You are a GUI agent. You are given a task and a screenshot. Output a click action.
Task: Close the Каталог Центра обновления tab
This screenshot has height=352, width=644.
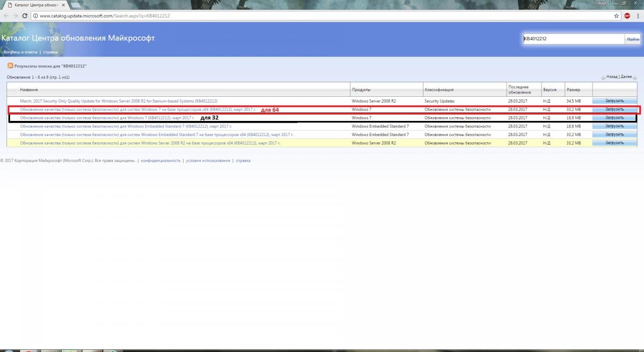click(64, 5)
